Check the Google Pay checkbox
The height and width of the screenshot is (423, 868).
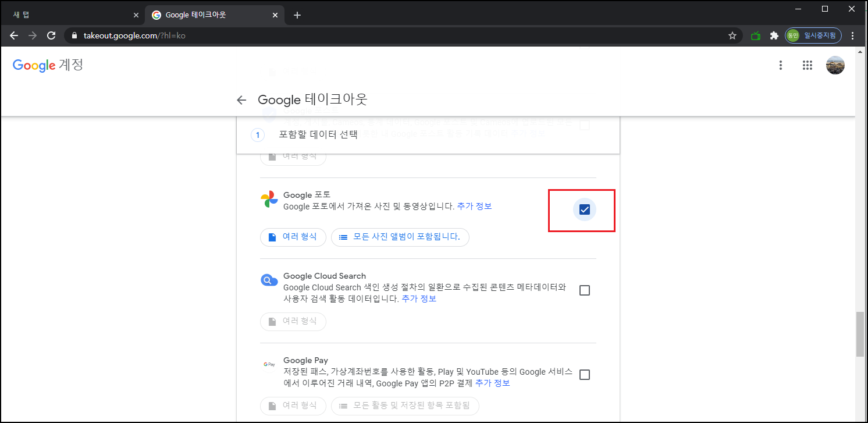point(585,375)
